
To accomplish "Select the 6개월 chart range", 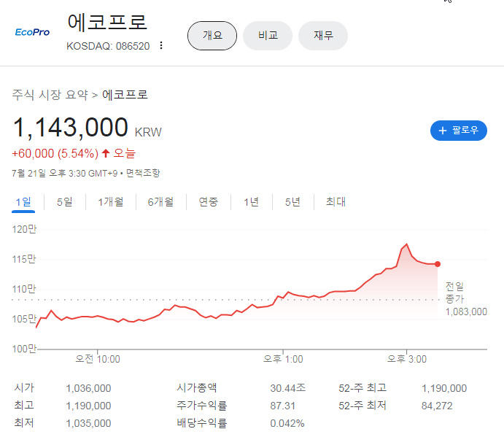I will [160, 202].
